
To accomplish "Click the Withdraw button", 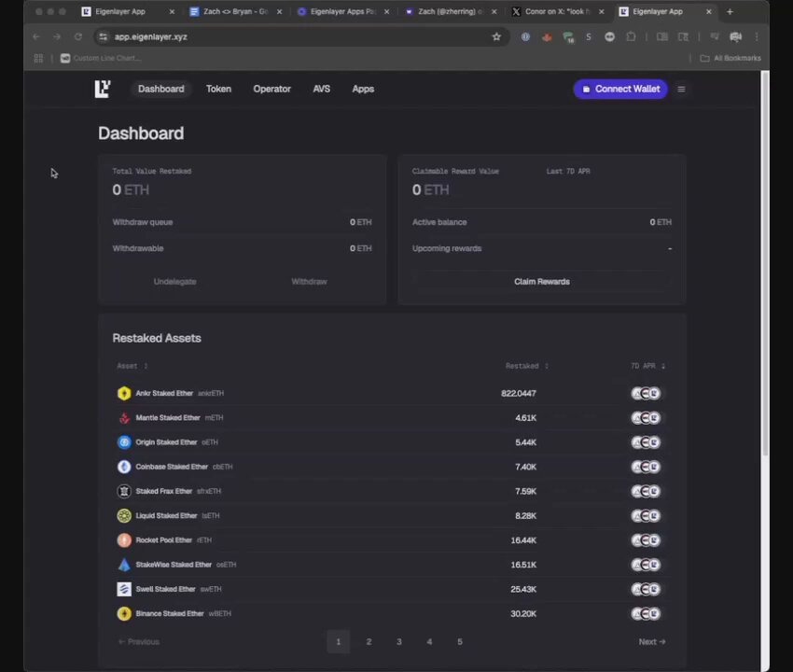I will pos(309,282).
